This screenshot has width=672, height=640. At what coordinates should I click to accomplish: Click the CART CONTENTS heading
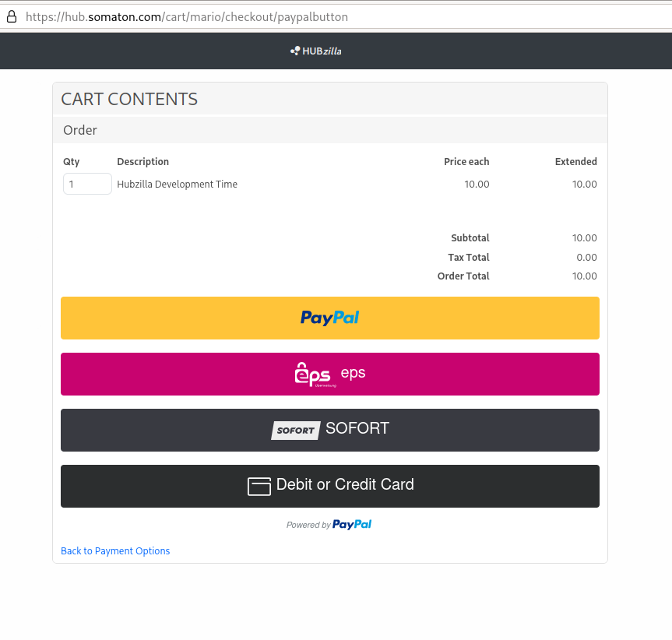[x=129, y=99]
